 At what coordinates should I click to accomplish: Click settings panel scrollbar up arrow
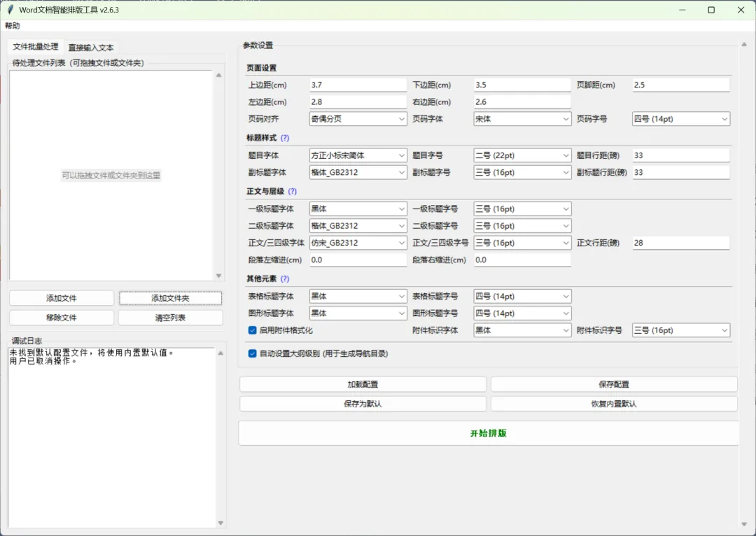[744, 44]
